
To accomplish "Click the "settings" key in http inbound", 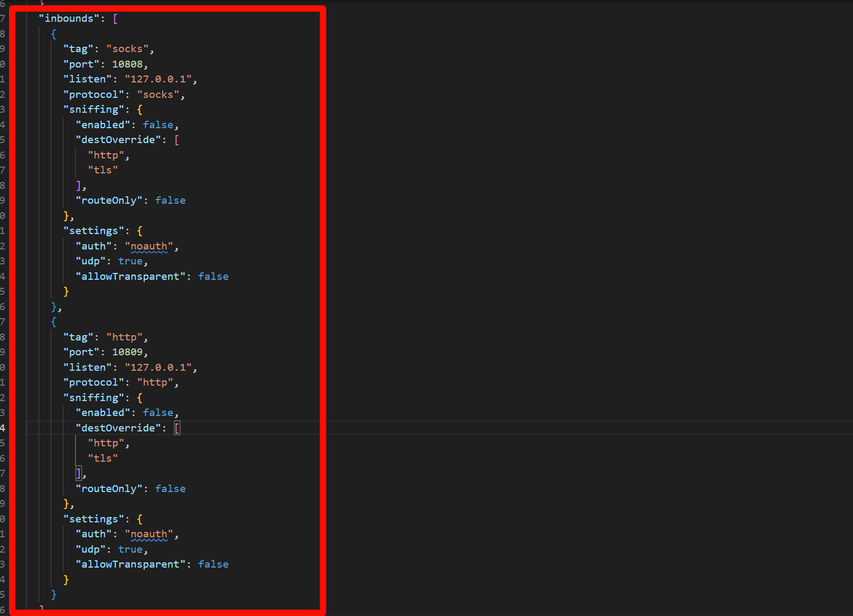I will [94, 519].
